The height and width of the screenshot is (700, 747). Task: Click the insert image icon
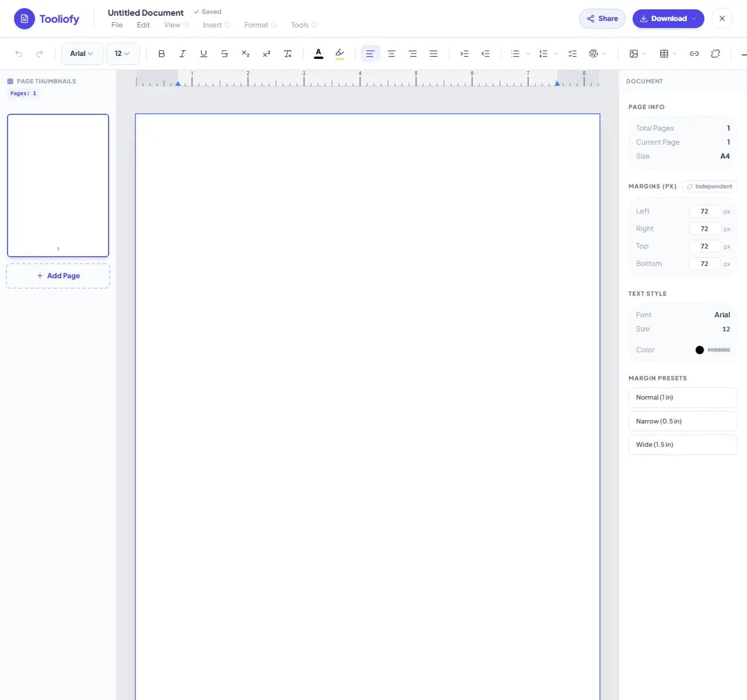[634, 54]
